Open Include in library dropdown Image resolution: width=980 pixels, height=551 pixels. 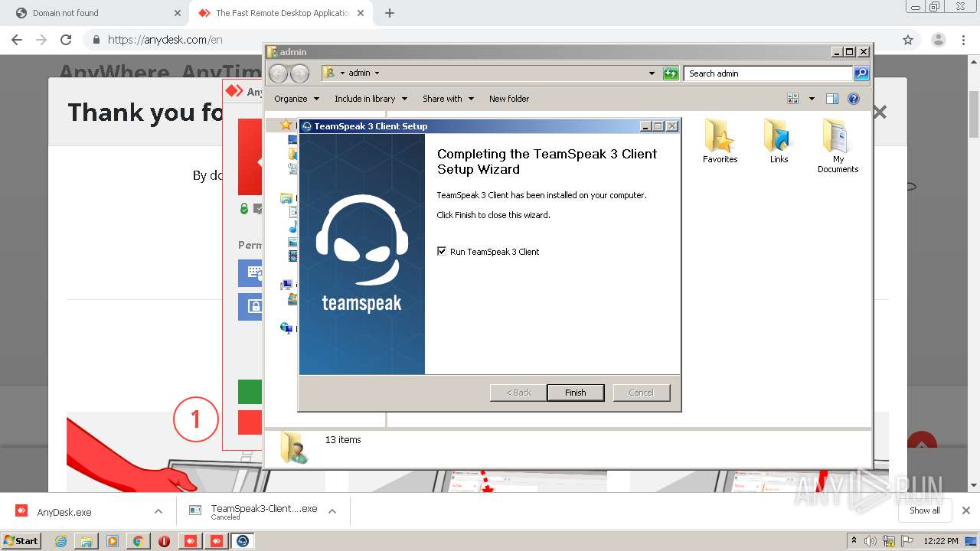pos(371,99)
